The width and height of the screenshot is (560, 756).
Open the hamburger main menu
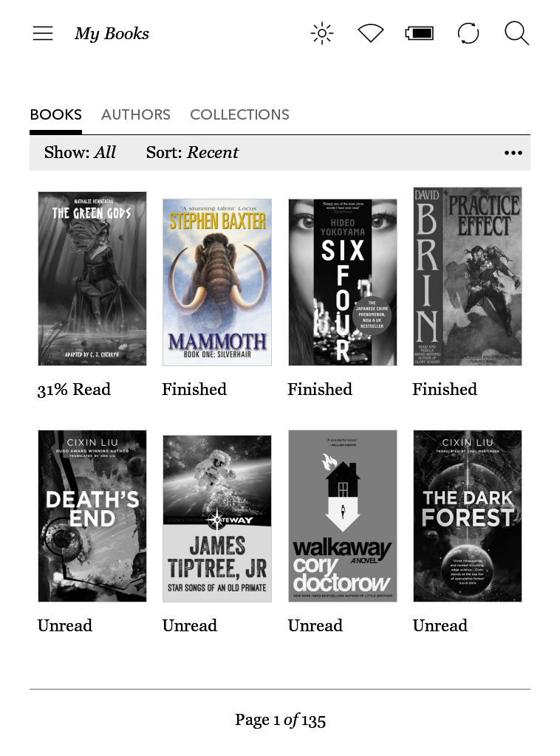pos(42,33)
